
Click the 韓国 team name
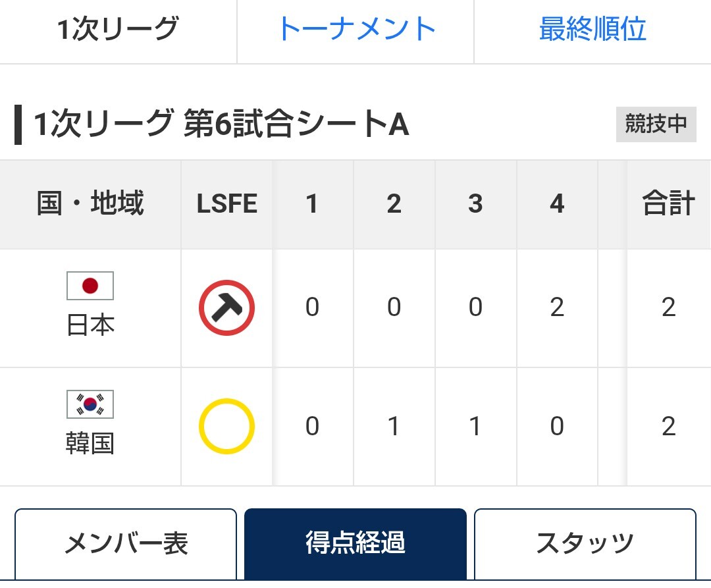pyautogui.click(x=90, y=444)
